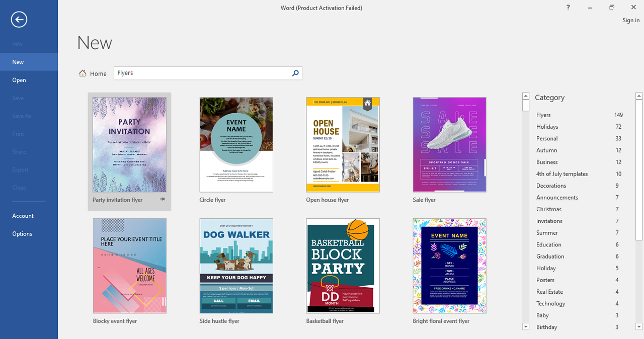Click the search magnifier icon

click(x=295, y=73)
